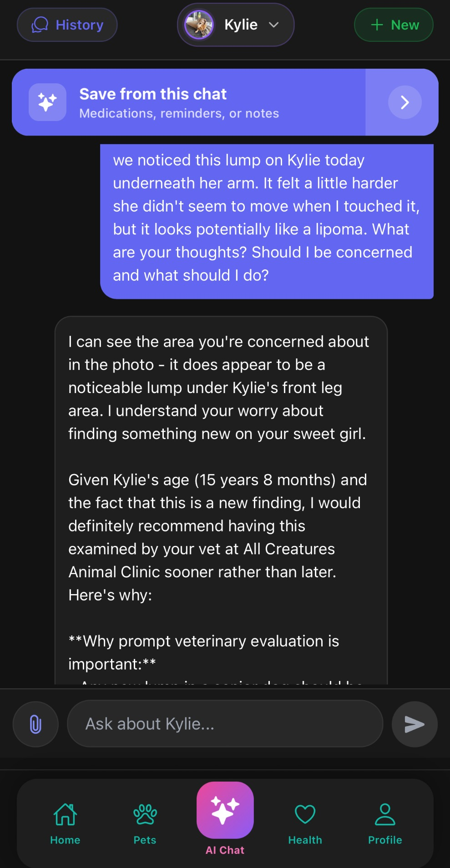450x868 pixels.
Task: Open the History chat list
Action: (67, 25)
